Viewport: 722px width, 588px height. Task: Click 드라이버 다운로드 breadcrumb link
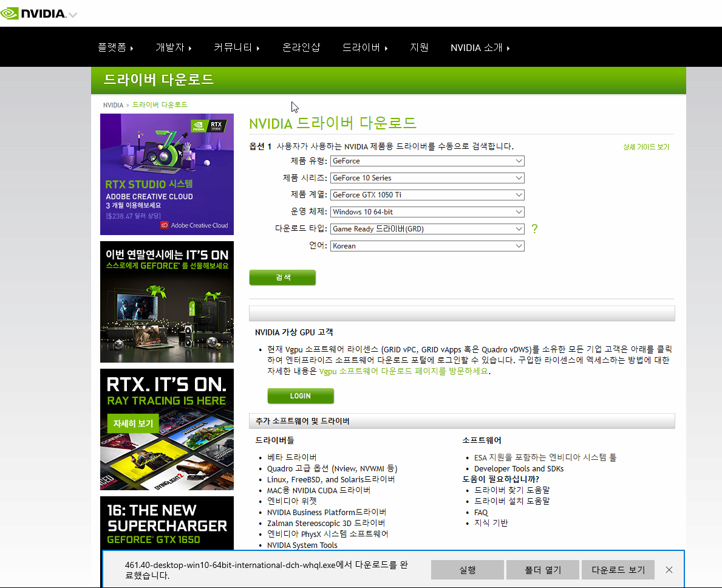160,105
